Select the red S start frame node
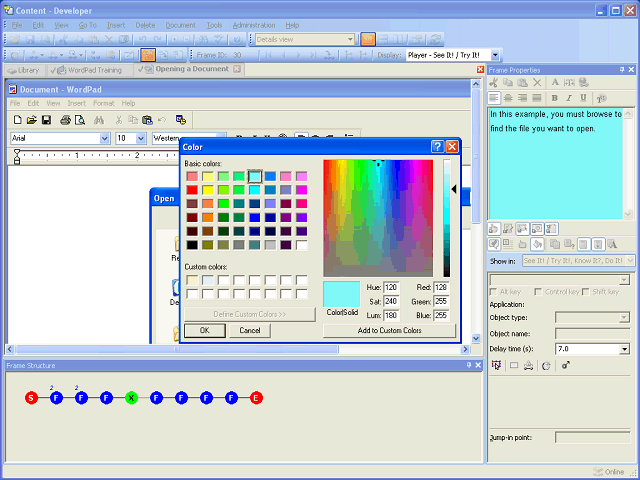Image resolution: width=640 pixels, height=480 pixels. pyautogui.click(x=31, y=398)
